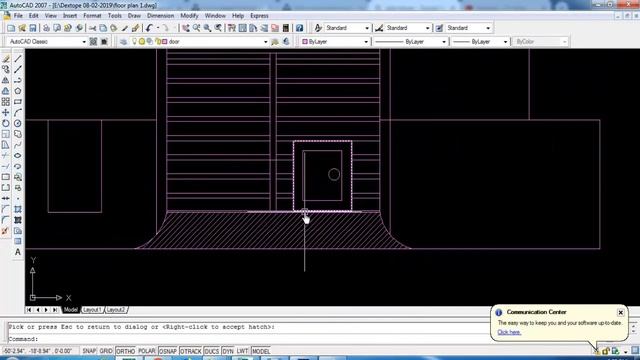Toggle SNAP mode in status bar
The image size is (640, 360).
[x=89, y=351]
